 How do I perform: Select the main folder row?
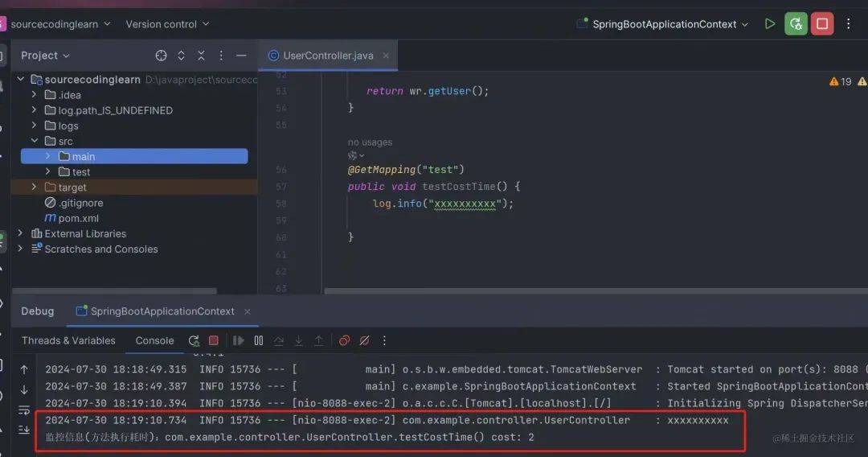click(134, 156)
